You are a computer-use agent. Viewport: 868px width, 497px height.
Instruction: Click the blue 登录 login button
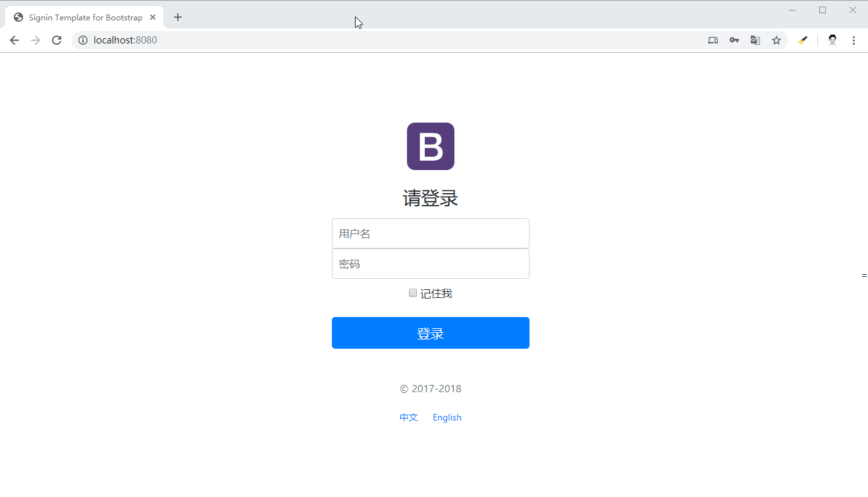(x=431, y=333)
